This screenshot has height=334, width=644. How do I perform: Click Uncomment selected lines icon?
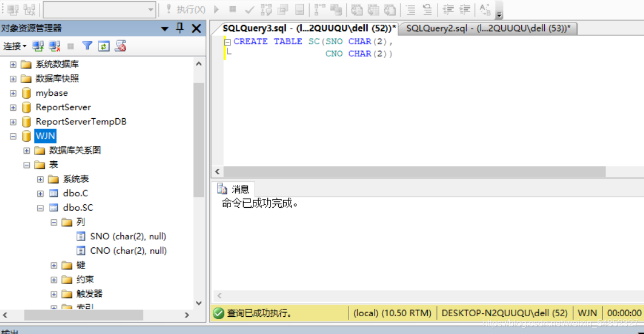pos(427,9)
